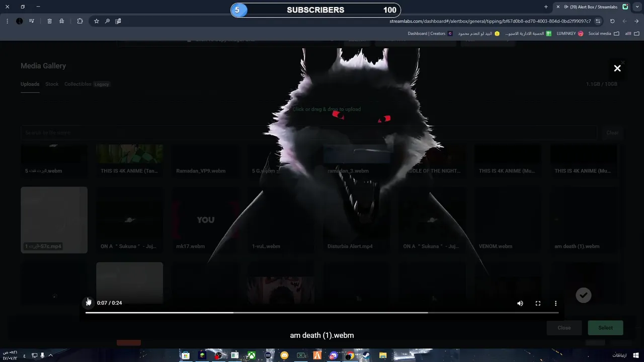Image resolution: width=644 pixels, height=362 pixels.
Task: Mute the video preview volume
Action: point(520,303)
